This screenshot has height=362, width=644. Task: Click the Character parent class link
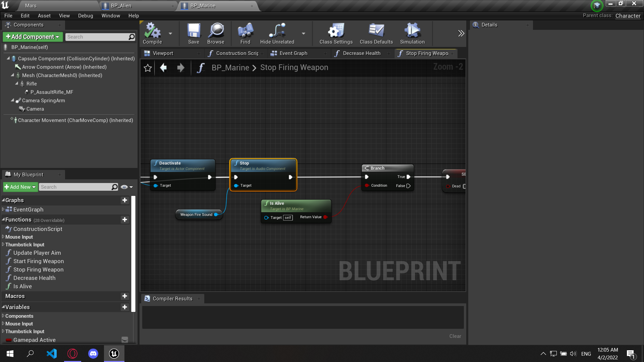click(x=628, y=16)
